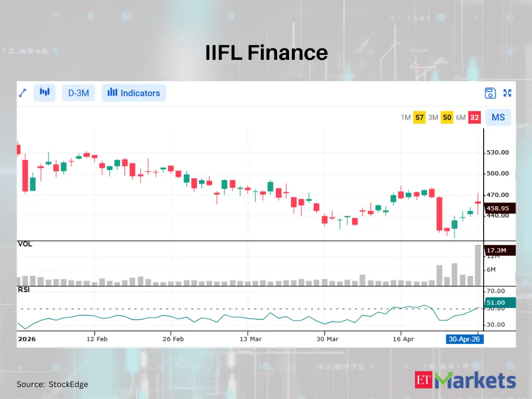Click the tallest volume bar
532x399 pixels.
click(x=478, y=265)
